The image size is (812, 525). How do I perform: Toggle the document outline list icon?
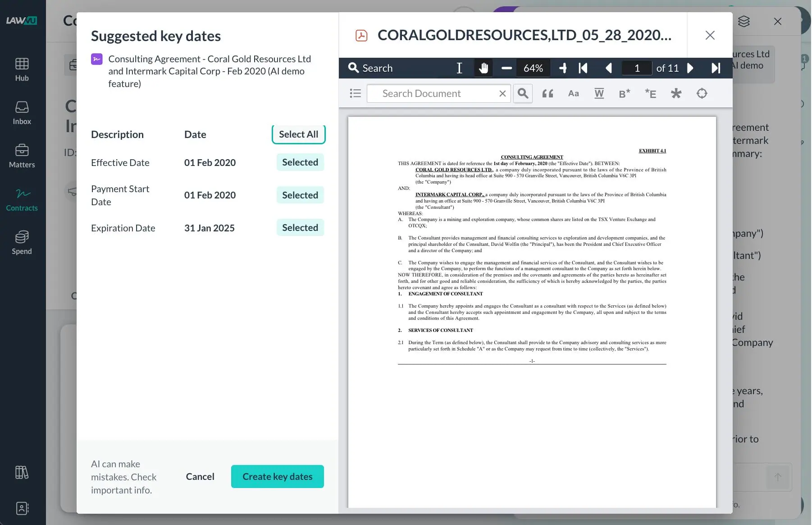[356, 93]
